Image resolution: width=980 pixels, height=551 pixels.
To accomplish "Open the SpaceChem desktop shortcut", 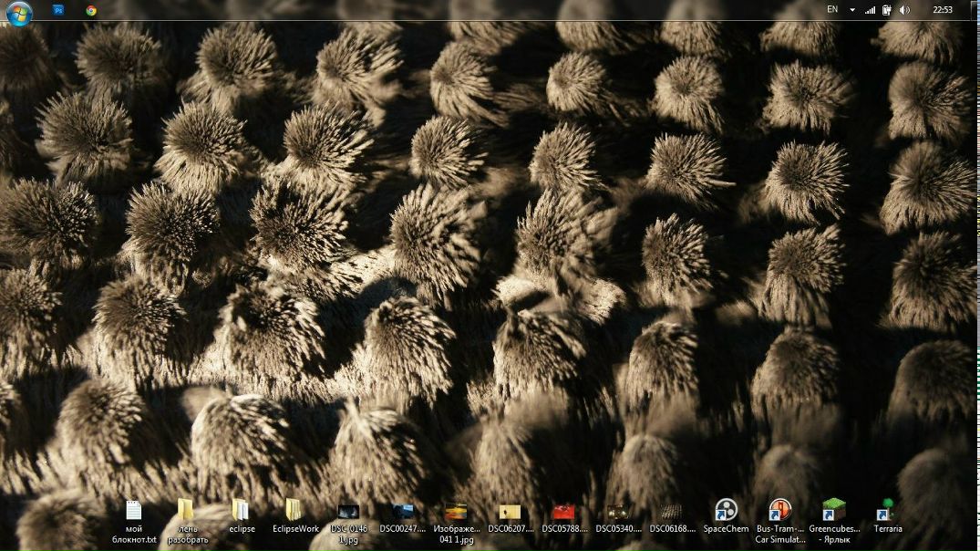I will (726, 511).
